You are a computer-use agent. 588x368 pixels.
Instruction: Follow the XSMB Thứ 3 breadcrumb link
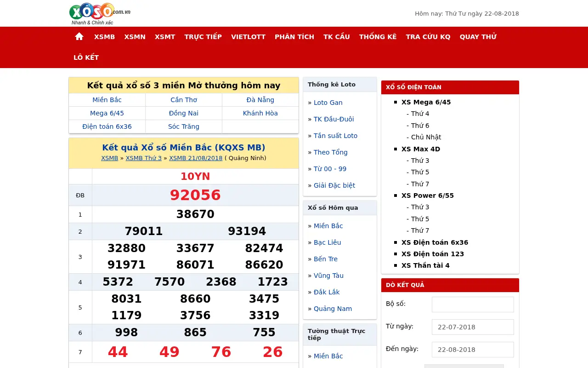144,158
